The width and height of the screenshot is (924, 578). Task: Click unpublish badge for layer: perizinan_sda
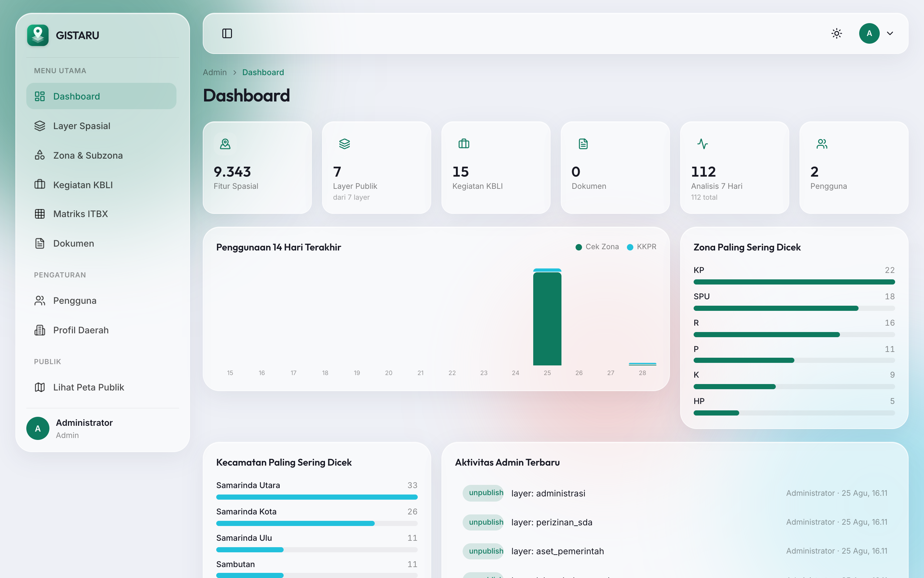(483, 522)
